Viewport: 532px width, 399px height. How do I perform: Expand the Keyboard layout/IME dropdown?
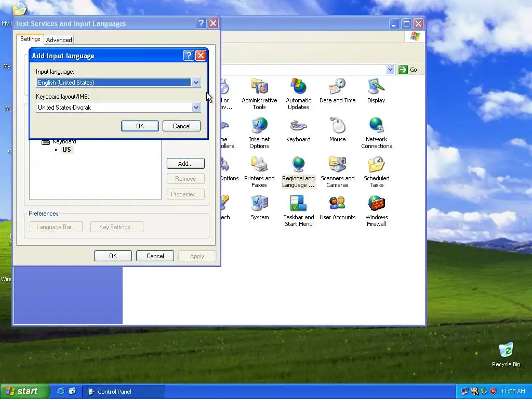click(196, 108)
